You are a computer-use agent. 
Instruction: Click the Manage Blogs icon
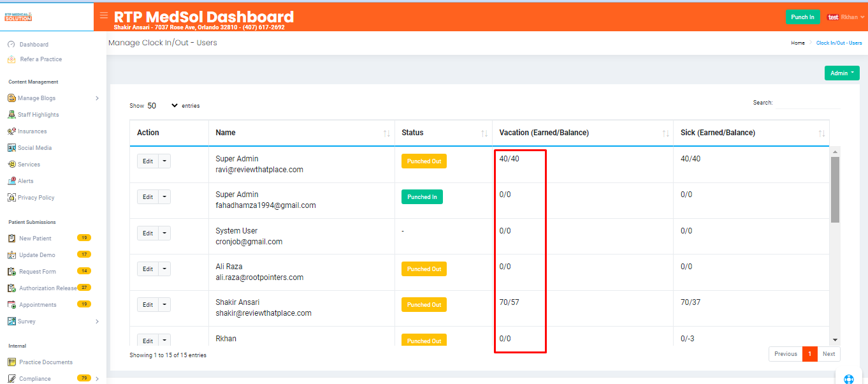11,98
